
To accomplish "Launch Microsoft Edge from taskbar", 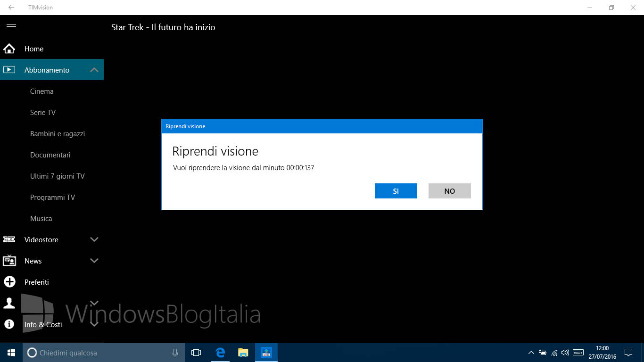I will coord(220,353).
